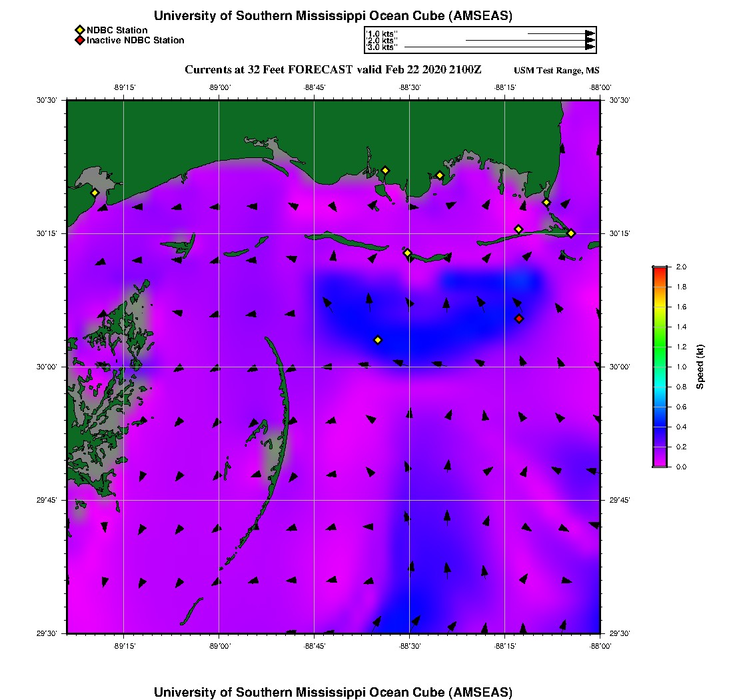Click the yellow diamond icon in legend

coord(79,30)
